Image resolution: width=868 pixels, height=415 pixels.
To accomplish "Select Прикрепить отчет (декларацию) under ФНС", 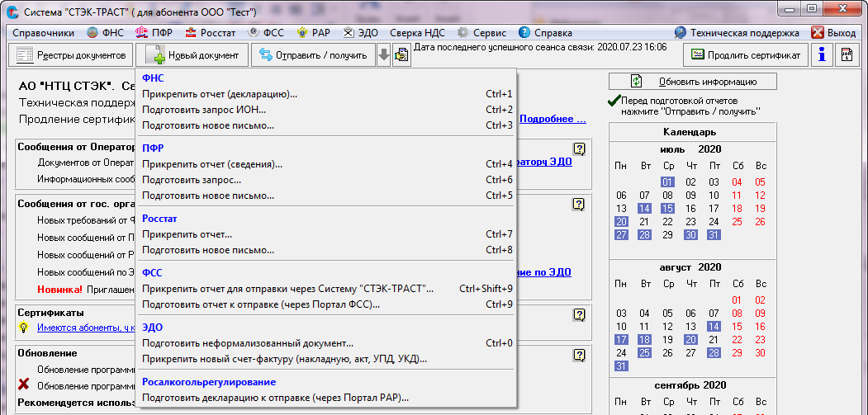I will point(326,94).
